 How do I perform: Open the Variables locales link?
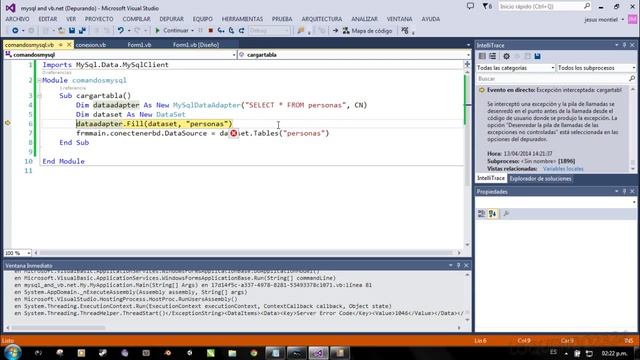pyautogui.click(x=563, y=169)
